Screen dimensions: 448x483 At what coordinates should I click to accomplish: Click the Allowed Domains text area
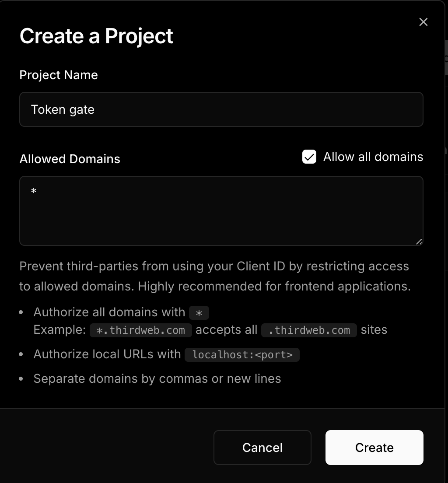click(221, 211)
